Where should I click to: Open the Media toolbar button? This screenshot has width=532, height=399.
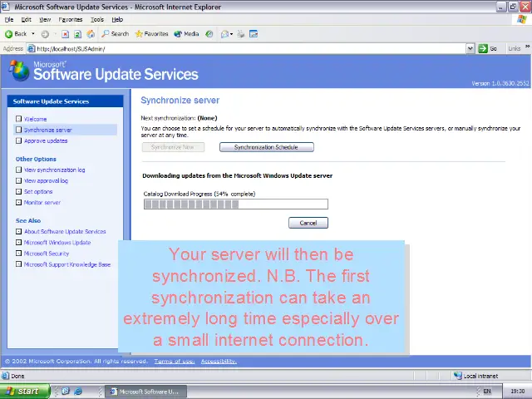coord(186,33)
